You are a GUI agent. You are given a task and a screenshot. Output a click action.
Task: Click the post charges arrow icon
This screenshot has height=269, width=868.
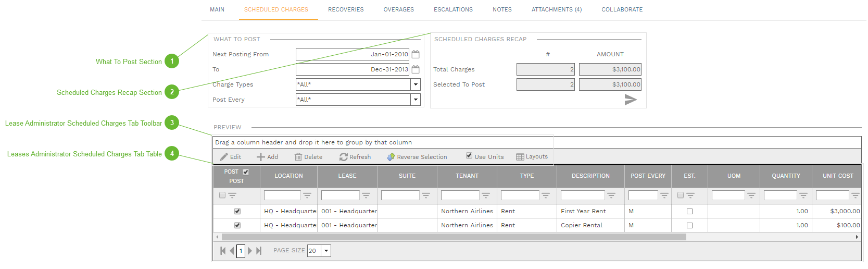[631, 100]
